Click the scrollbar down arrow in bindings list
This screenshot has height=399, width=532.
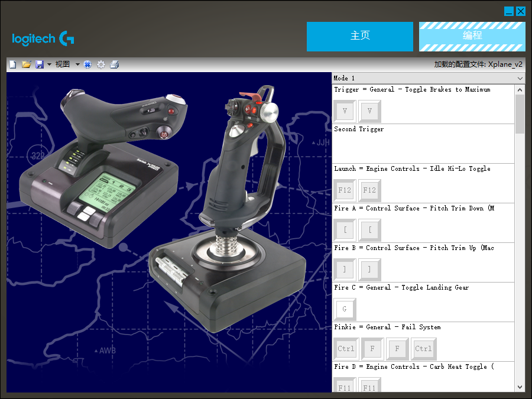(520, 387)
